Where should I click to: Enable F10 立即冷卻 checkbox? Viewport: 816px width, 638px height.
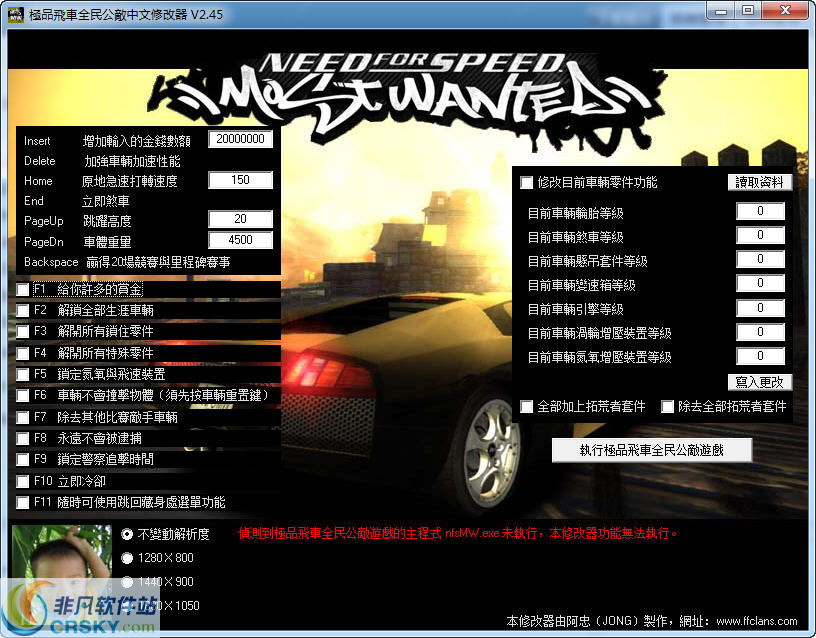click(23, 481)
